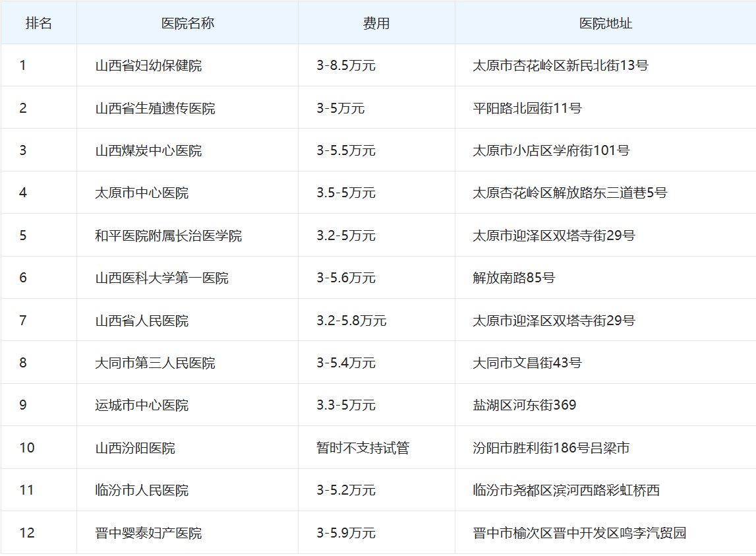Image resolution: width=756 pixels, height=556 pixels.
Task: Click the 山西省人民医院 name cell
Action: click(142, 321)
